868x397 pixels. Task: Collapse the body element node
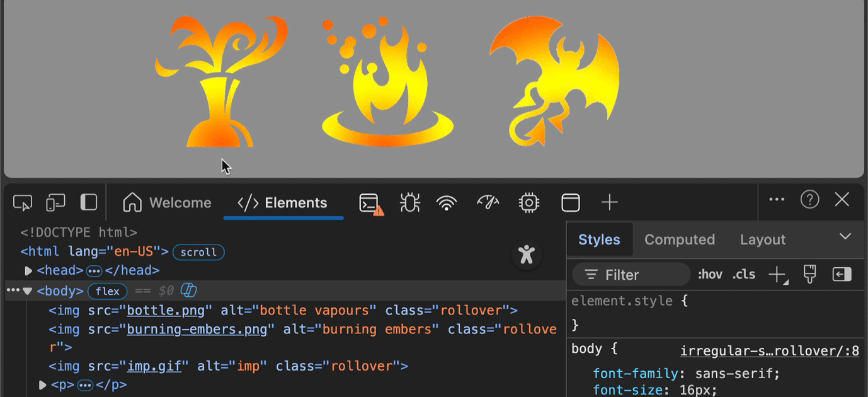pyautogui.click(x=28, y=291)
